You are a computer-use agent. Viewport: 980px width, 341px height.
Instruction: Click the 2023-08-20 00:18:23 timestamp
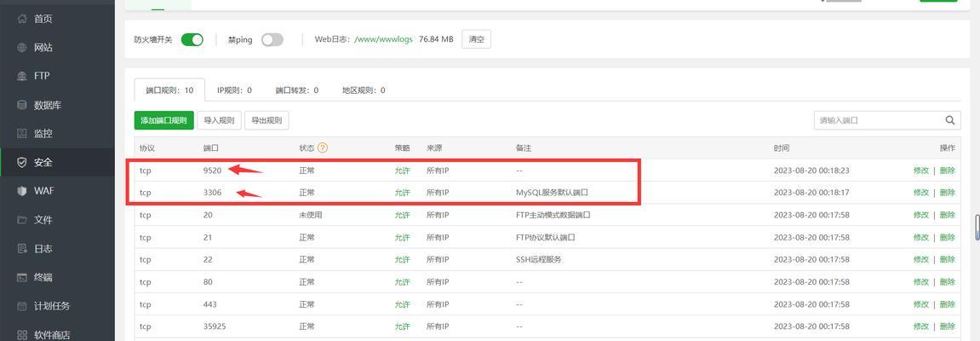[x=811, y=170]
